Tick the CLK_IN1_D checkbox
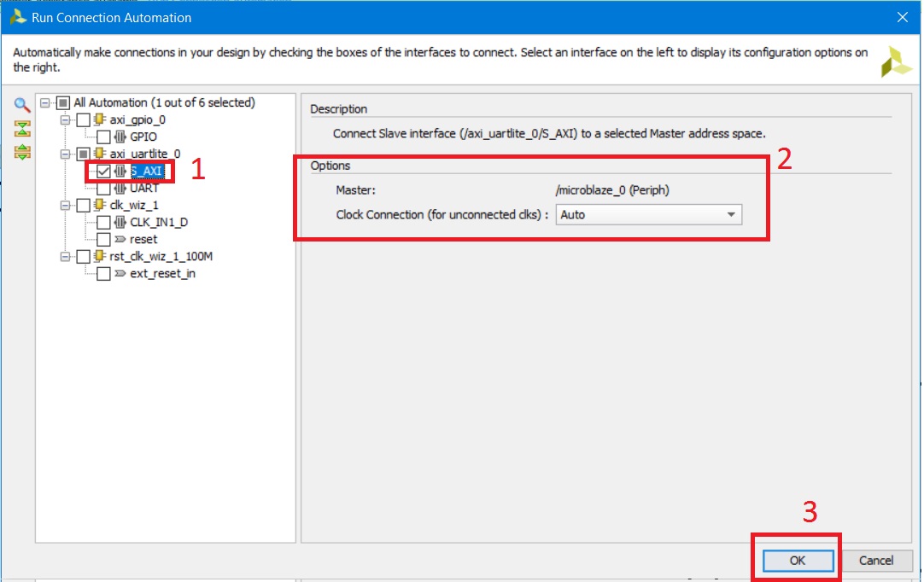This screenshot has width=924, height=582. coord(103,223)
